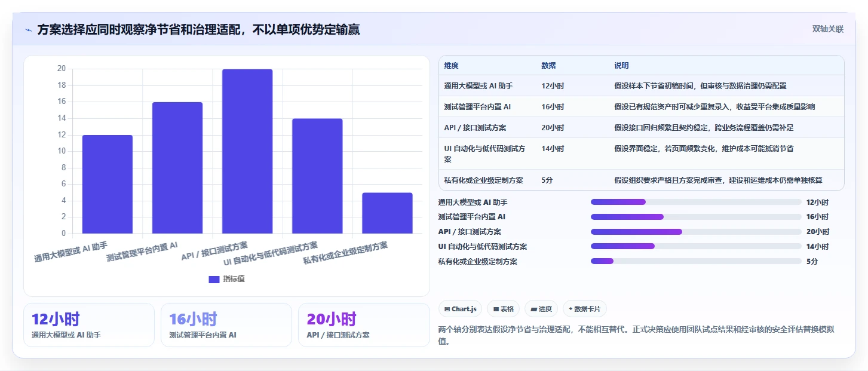Click progress row label 测试管理平台内置 AI
The width and height of the screenshot is (868, 371).
coord(471,217)
